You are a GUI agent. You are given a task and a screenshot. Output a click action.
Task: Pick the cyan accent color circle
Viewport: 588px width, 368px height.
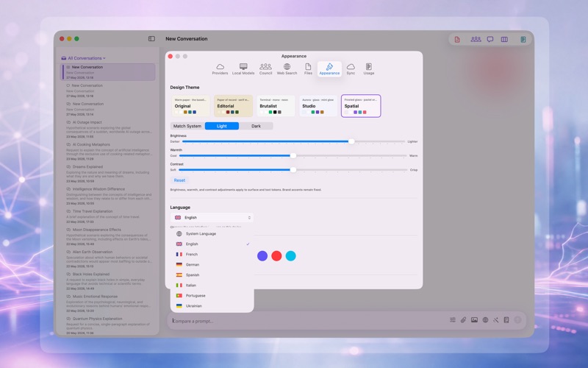point(290,255)
